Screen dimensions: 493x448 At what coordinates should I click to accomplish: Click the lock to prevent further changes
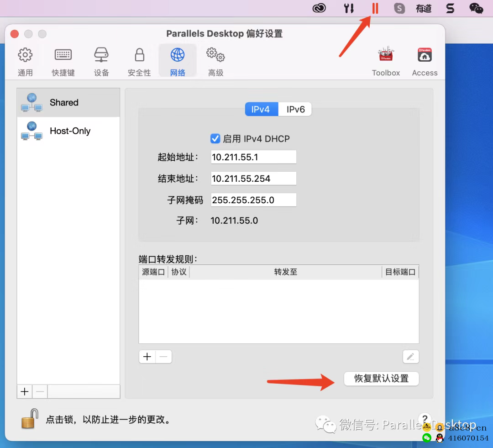[x=29, y=418]
